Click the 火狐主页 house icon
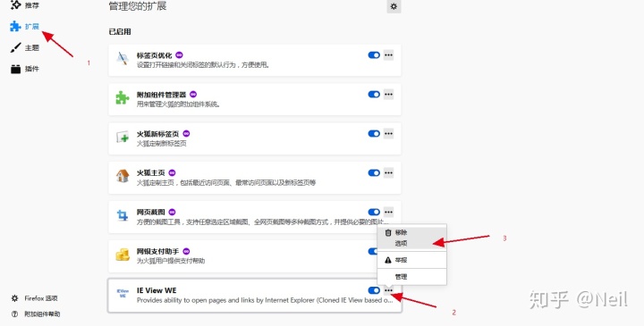 pyautogui.click(x=123, y=176)
